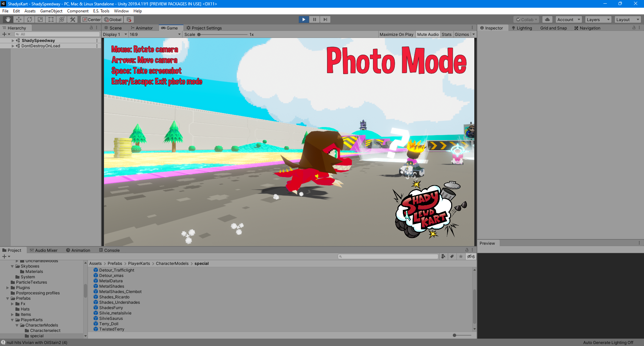
Task: Pause the game with the pause button
Action: click(x=315, y=19)
